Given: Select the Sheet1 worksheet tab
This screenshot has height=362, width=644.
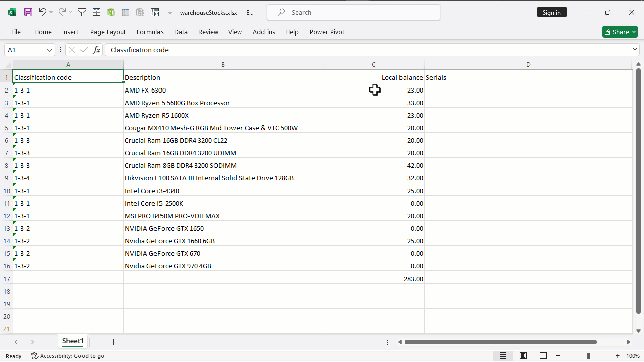Looking at the screenshot, I should point(72,341).
